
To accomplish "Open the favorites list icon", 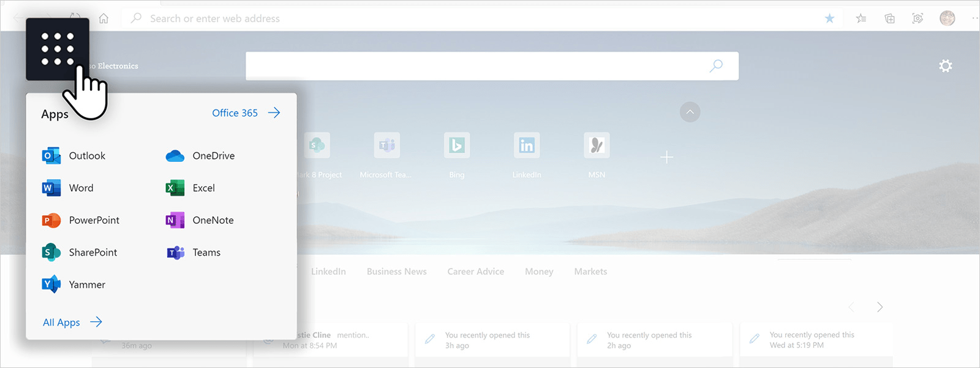I will coord(861,18).
